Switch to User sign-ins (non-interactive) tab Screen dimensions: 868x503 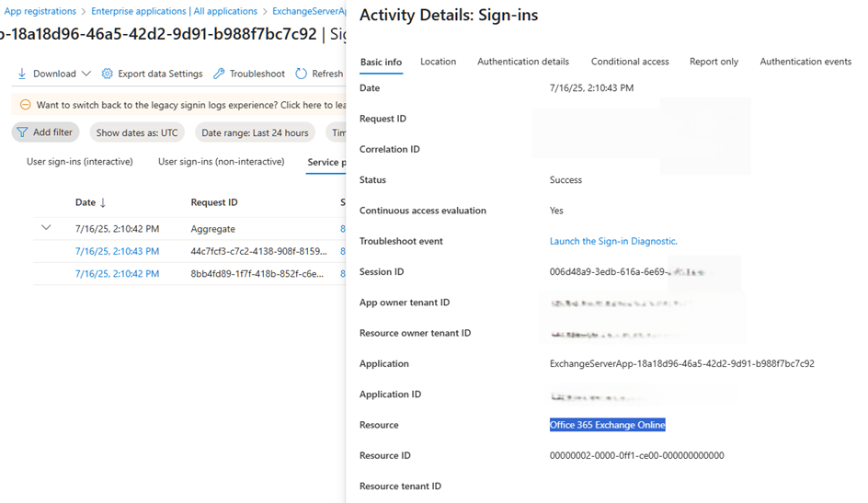(x=221, y=162)
